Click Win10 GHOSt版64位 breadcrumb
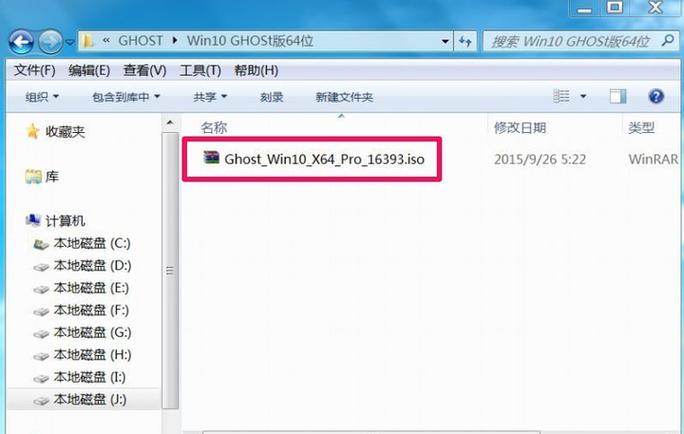Screen dimensions: 684x434 250,41
